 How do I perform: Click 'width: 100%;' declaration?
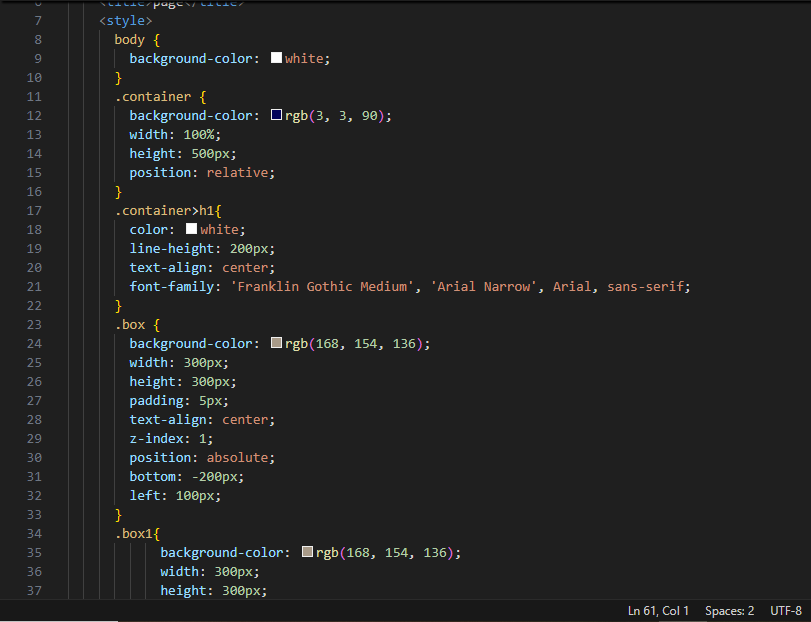coord(175,134)
